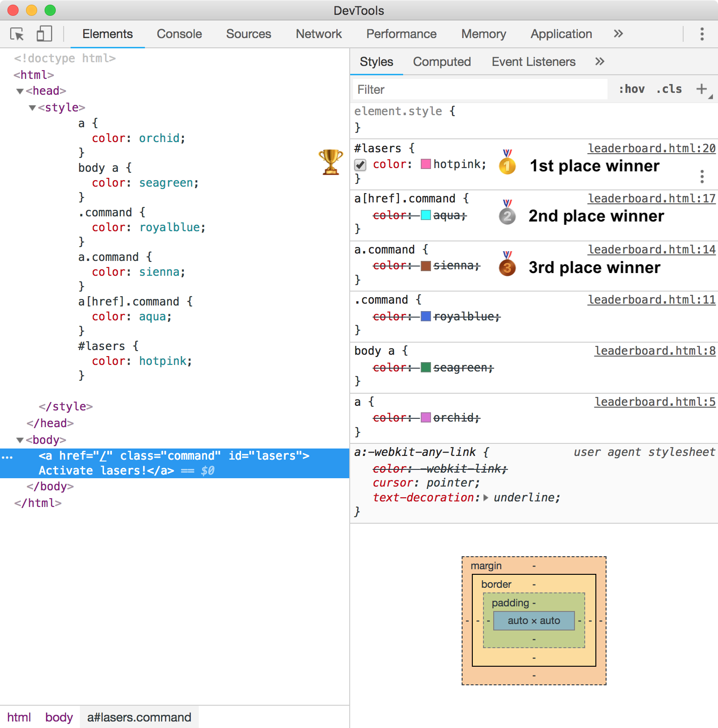The image size is (718, 728).
Task: Click the gold trophy icon
Action: [x=331, y=162]
